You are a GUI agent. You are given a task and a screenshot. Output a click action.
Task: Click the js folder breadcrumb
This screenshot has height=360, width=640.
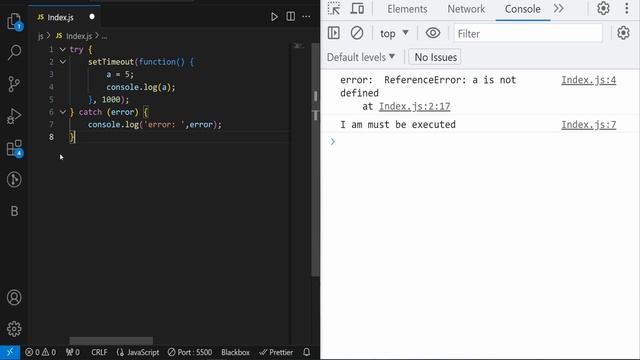[x=40, y=36]
